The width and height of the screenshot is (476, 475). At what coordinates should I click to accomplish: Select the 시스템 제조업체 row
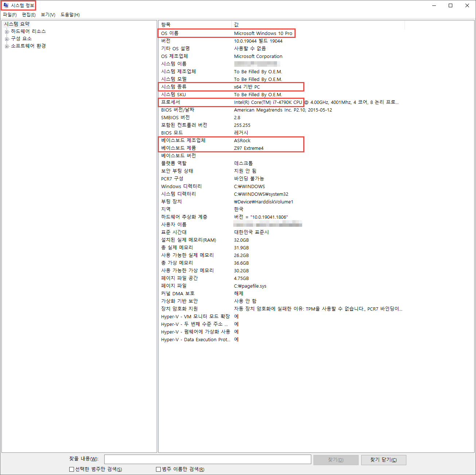(x=282, y=71)
